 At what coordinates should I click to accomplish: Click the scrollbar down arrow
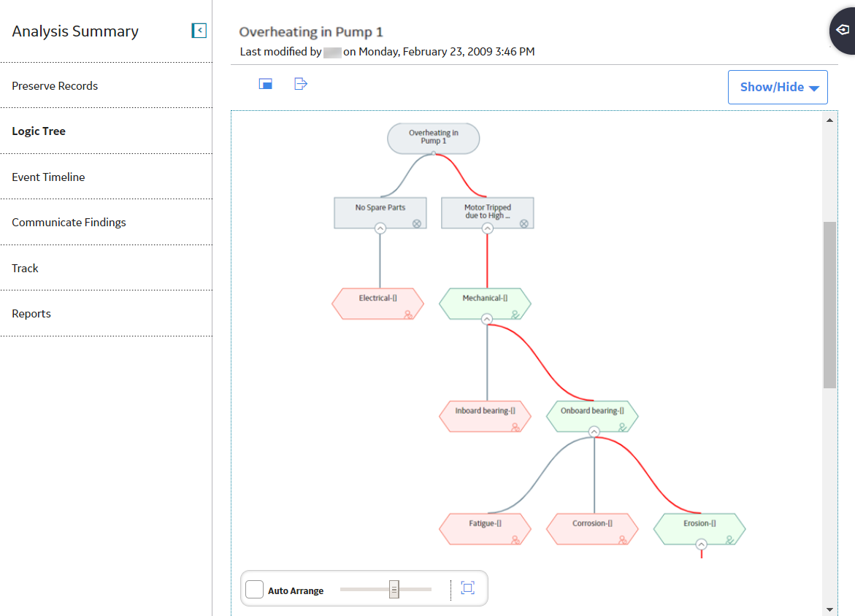click(x=829, y=609)
